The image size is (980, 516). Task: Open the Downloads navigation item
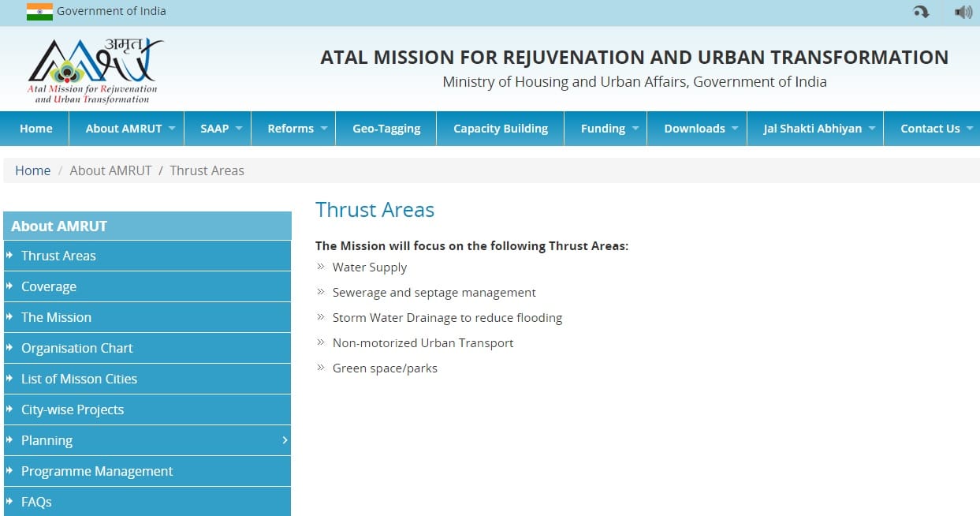[697, 129]
